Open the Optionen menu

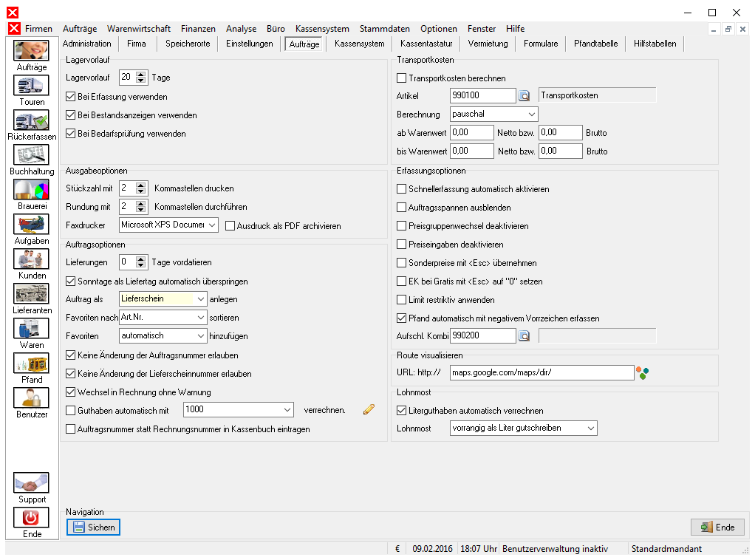(x=439, y=29)
